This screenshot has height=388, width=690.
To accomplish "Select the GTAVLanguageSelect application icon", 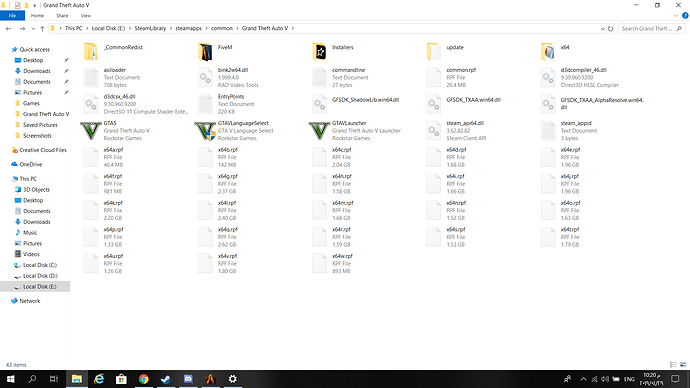I will pos(205,131).
